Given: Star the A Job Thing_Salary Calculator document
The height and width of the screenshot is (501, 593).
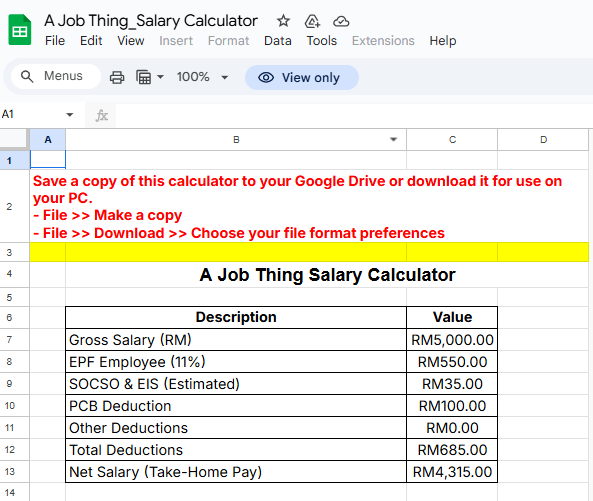Looking at the screenshot, I should (x=283, y=21).
